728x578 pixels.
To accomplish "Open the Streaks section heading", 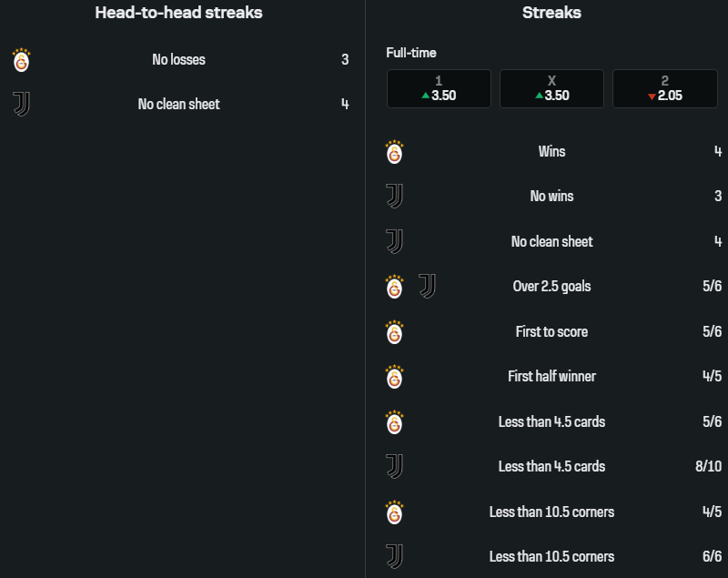I will click(551, 13).
